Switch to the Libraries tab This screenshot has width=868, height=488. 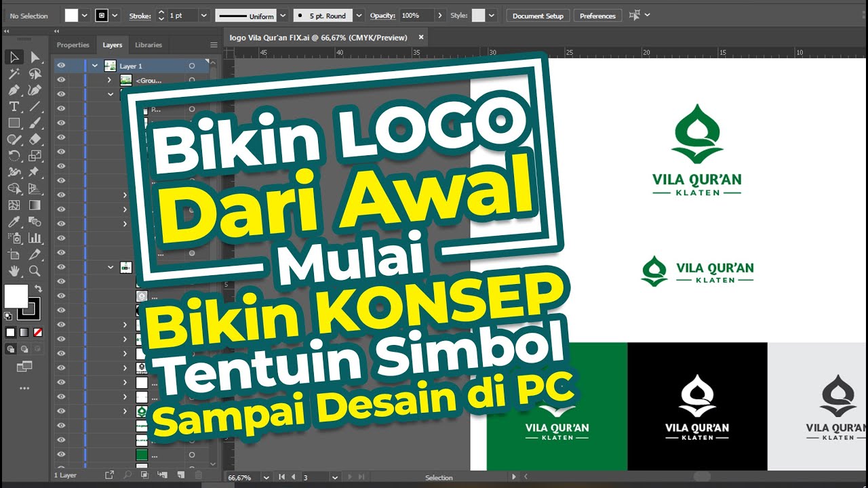149,45
